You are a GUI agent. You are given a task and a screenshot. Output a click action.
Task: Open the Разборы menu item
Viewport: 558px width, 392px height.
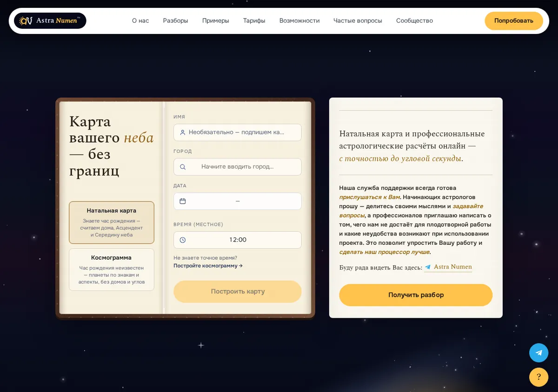point(175,20)
